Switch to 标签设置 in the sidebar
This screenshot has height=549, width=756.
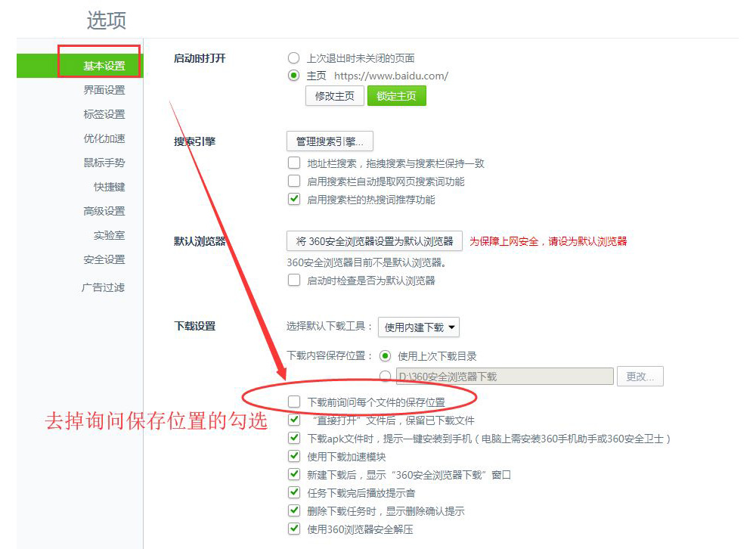click(x=104, y=114)
